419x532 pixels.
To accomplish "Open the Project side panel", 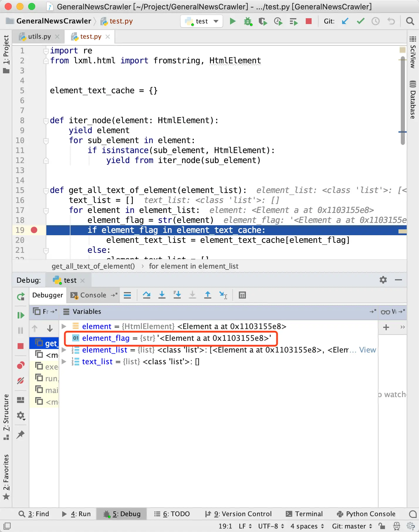I will pyautogui.click(x=6, y=54).
